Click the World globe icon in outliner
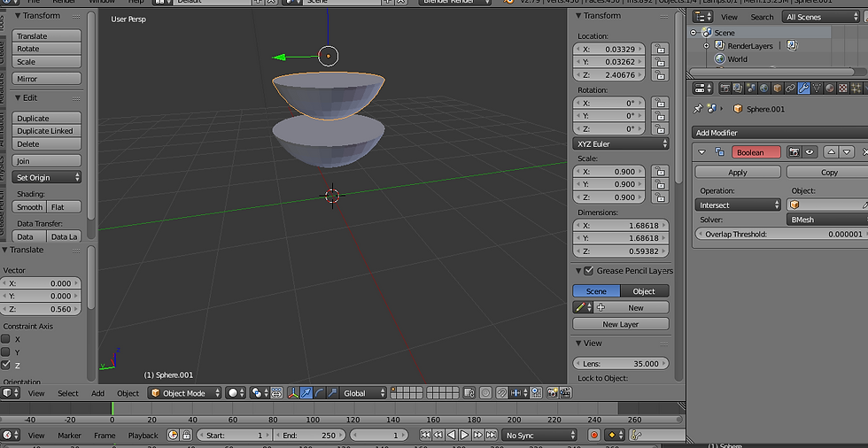868x448 pixels. (719, 58)
